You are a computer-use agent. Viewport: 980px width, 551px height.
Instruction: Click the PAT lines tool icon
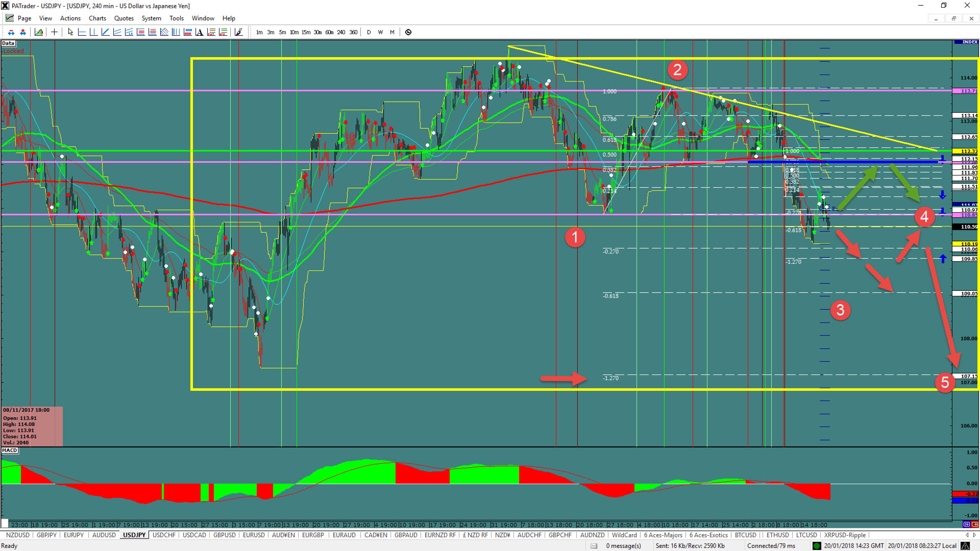pyautogui.click(x=212, y=32)
